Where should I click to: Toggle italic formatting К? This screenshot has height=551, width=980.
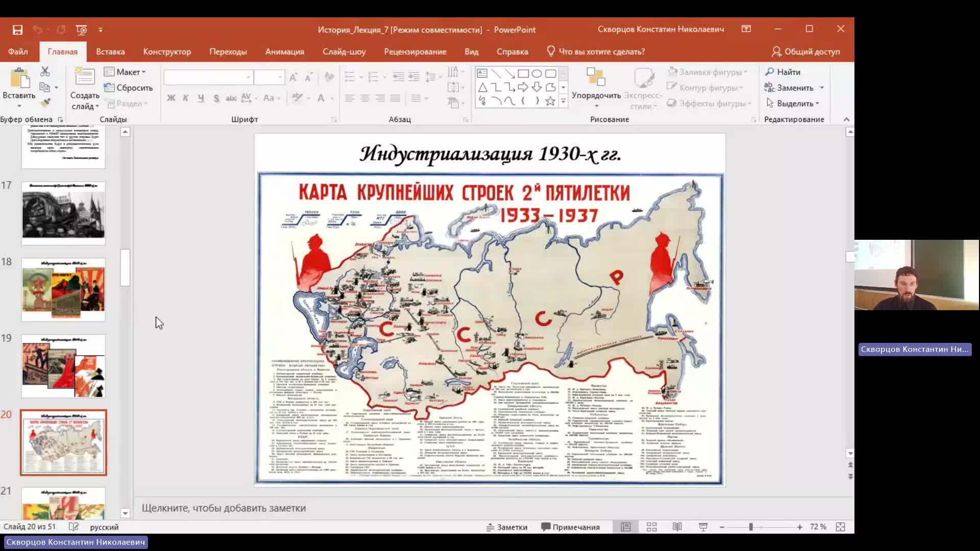coord(186,98)
